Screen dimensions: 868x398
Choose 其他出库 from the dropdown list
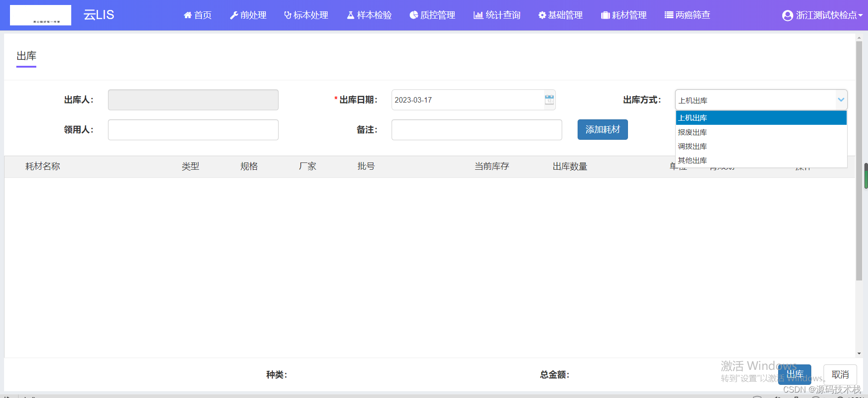761,160
